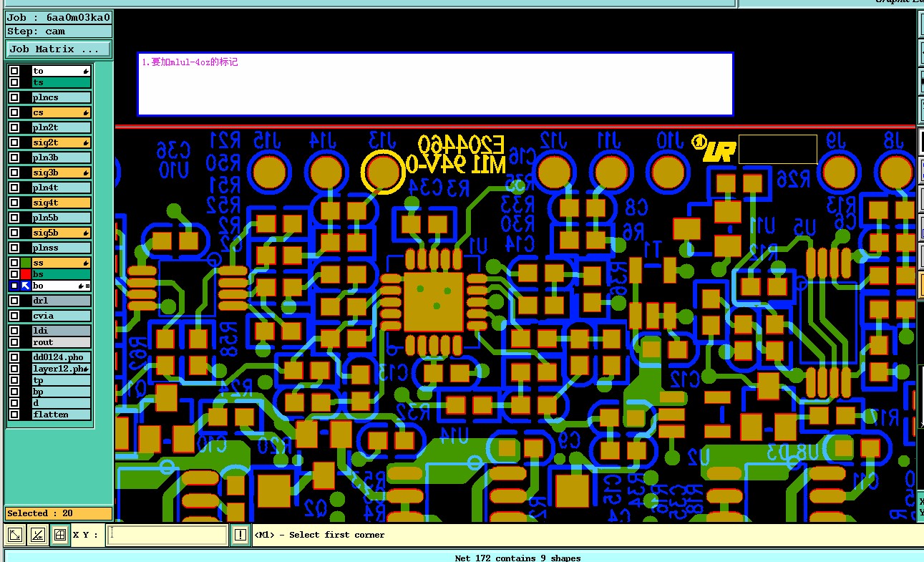
Task: Click the highlighted yellow J13 pad on canvas
Action: pos(384,172)
